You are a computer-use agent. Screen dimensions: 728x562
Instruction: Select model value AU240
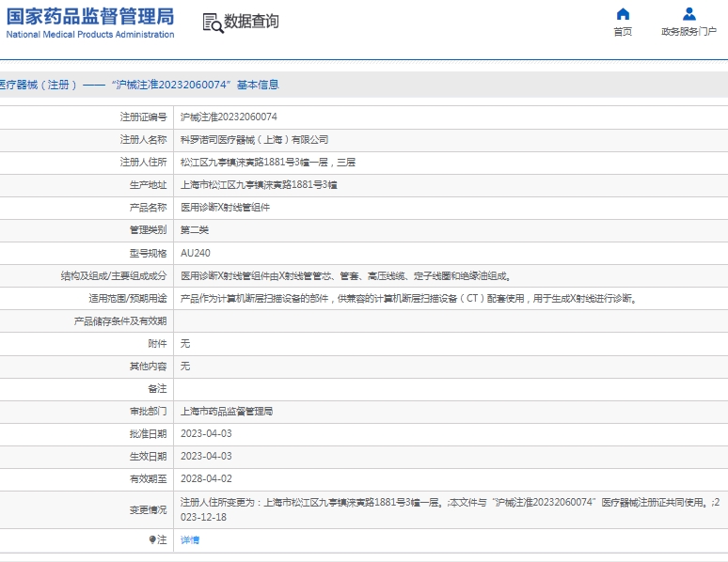click(196, 253)
